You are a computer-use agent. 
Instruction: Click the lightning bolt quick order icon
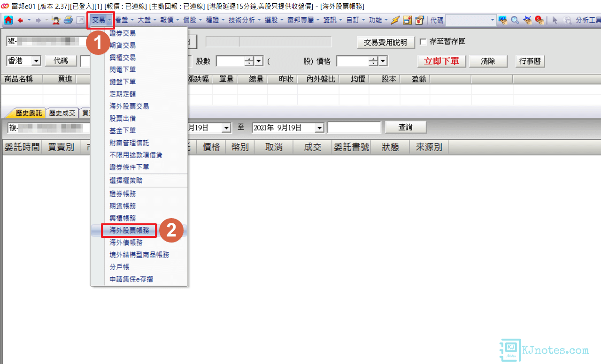coord(395,20)
